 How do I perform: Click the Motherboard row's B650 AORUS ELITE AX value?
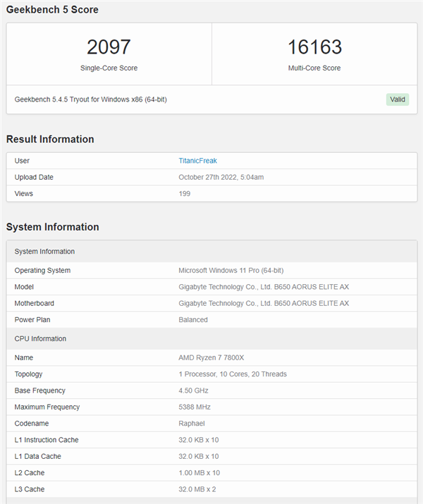263,303
